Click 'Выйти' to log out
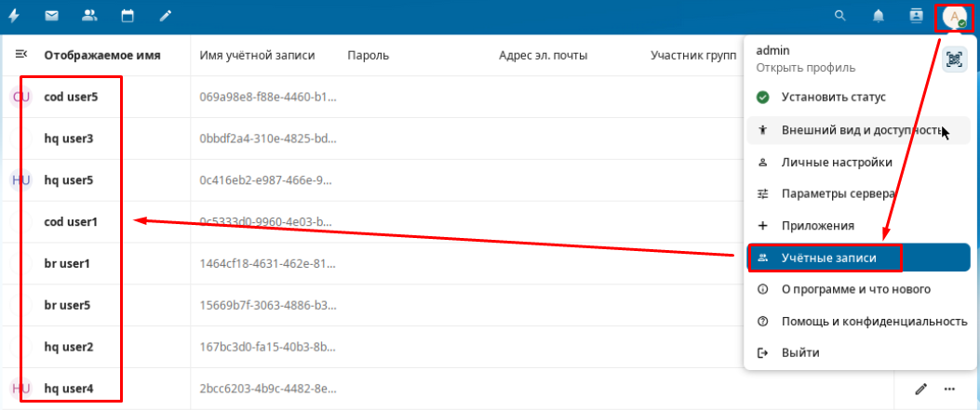The width and height of the screenshot is (980, 410). coord(800,353)
